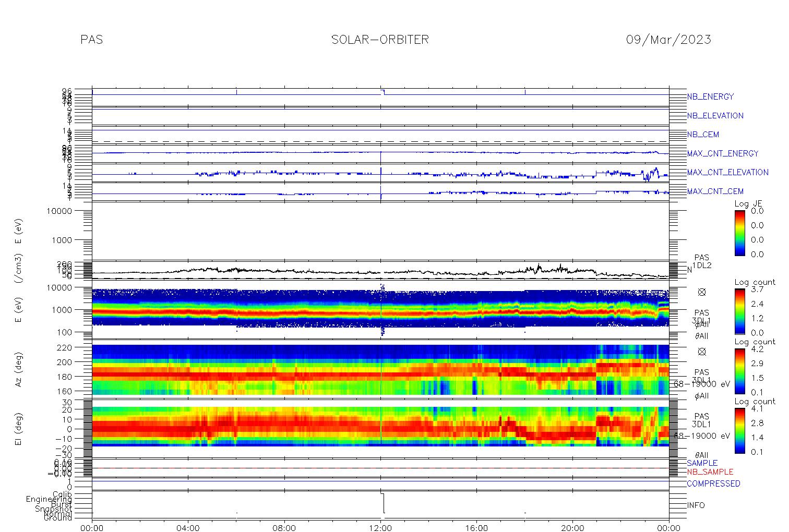Click the El (deg) axis title
The image size is (789, 532).
19,429
